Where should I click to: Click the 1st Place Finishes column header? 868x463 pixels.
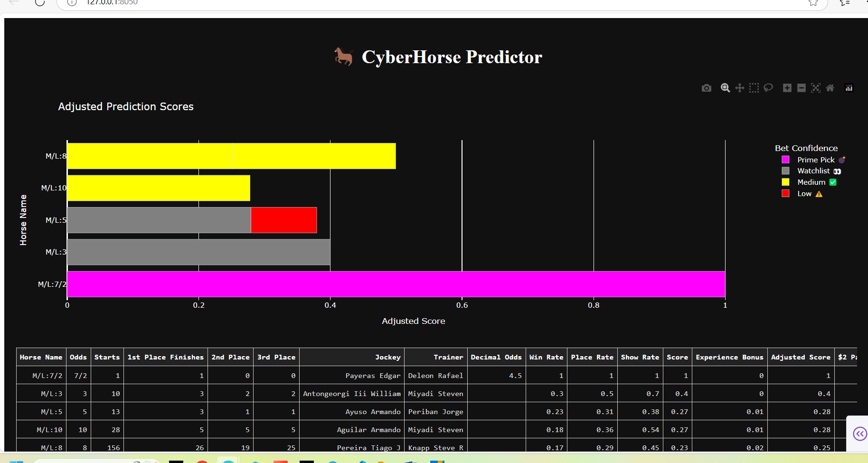[166, 357]
